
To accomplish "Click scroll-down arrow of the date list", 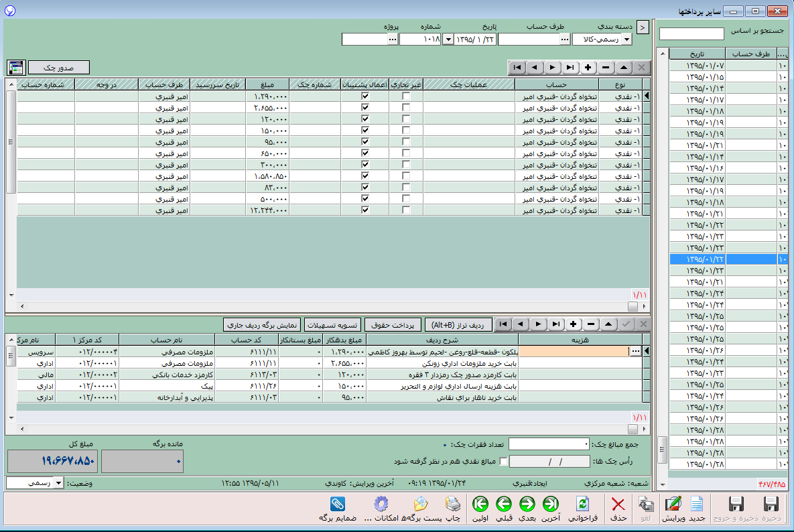I will 663,485.
